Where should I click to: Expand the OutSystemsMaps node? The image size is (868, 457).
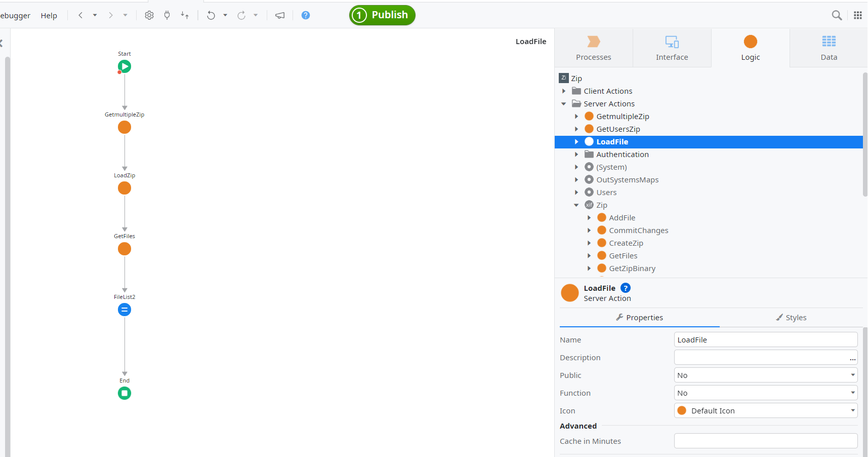pyautogui.click(x=576, y=180)
